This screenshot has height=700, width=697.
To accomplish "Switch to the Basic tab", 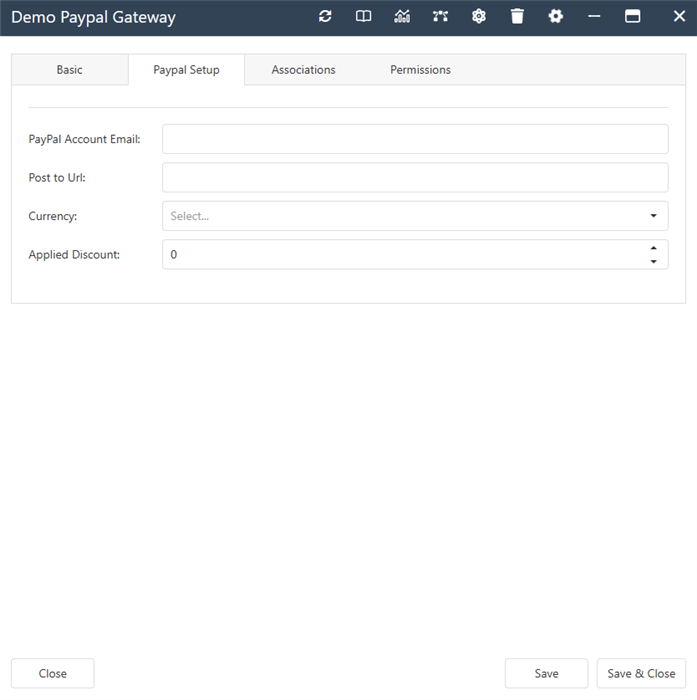I will point(70,70).
